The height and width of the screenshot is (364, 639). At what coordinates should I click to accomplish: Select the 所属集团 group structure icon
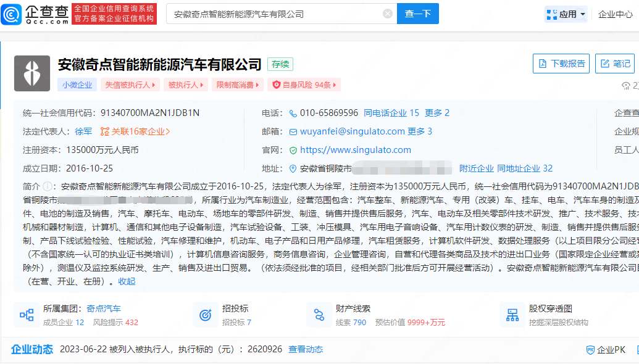(27, 315)
